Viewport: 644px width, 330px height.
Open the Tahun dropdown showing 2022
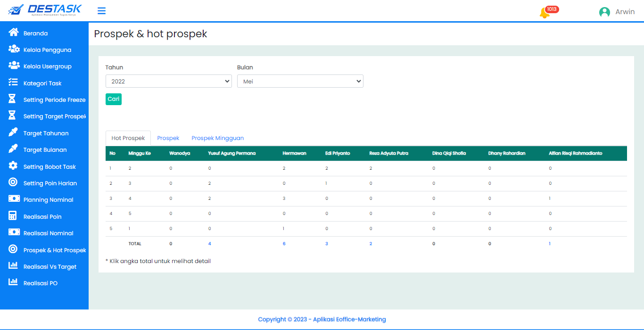tap(168, 81)
